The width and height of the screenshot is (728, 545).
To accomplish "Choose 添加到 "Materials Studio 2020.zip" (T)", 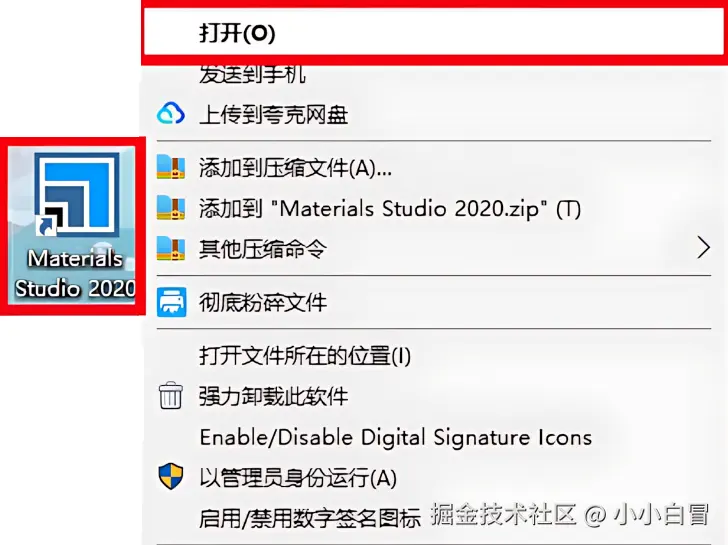I will pyautogui.click(x=434, y=208).
